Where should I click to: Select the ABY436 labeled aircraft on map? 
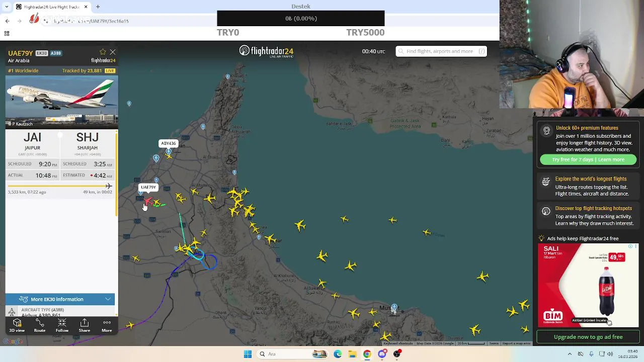click(169, 155)
